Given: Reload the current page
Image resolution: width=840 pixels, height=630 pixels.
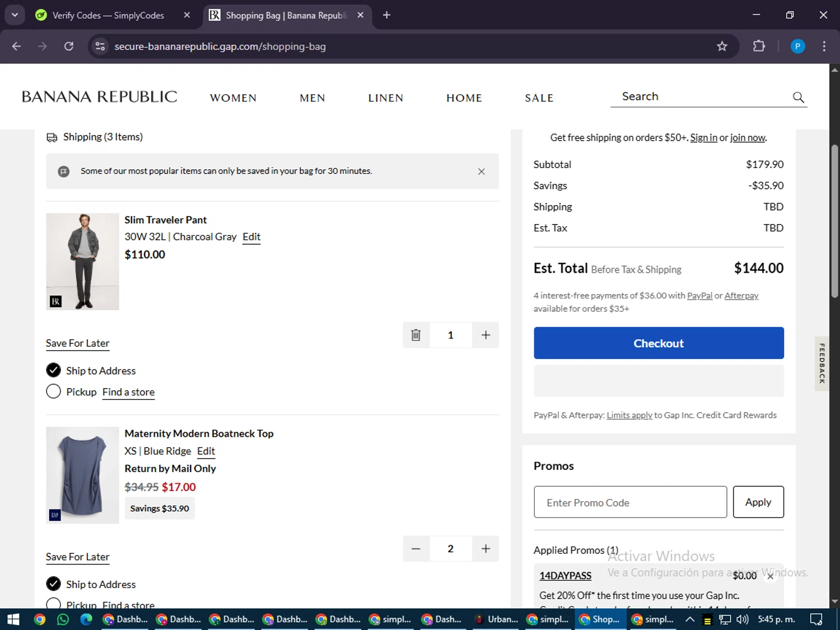Looking at the screenshot, I should pos(69,46).
